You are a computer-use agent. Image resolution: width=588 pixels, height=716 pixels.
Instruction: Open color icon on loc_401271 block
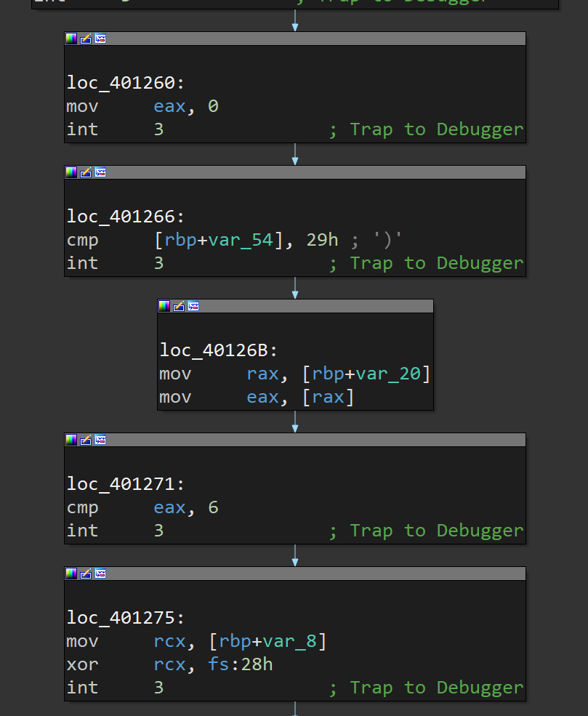pos(71,440)
